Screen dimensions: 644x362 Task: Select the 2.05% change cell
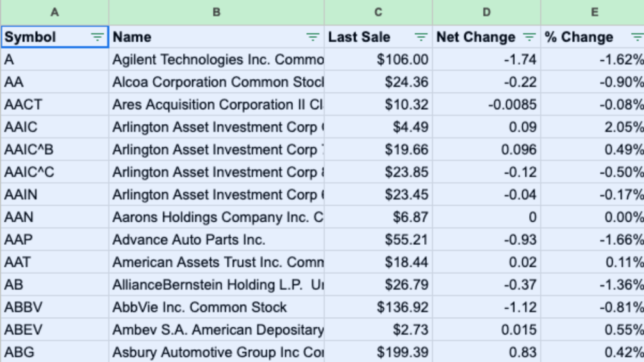pos(593,128)
